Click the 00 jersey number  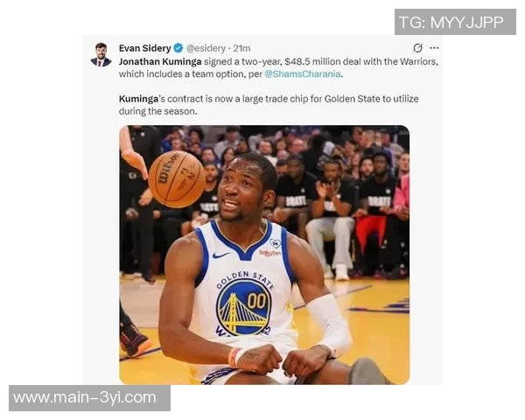click(x=256, y=301)
